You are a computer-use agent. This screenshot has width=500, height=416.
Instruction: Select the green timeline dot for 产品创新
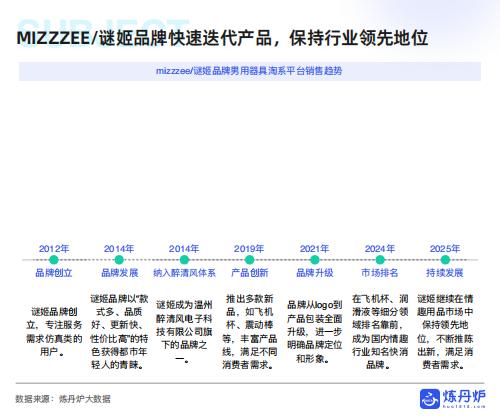[249, 260]
